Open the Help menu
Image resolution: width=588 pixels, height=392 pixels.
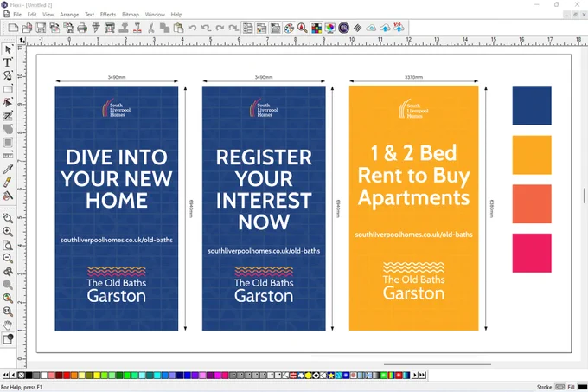pyautogui.click(x=176, y=14)
